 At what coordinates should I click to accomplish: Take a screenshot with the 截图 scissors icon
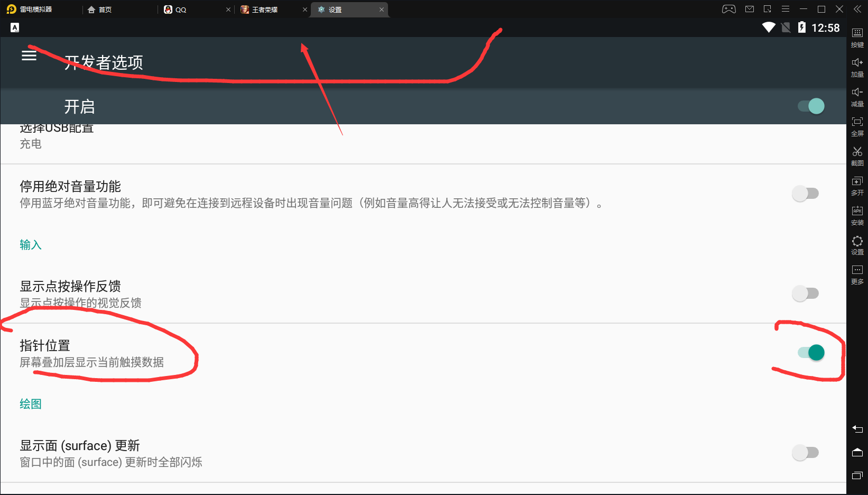pyautogui.click(x=857, y=156)
